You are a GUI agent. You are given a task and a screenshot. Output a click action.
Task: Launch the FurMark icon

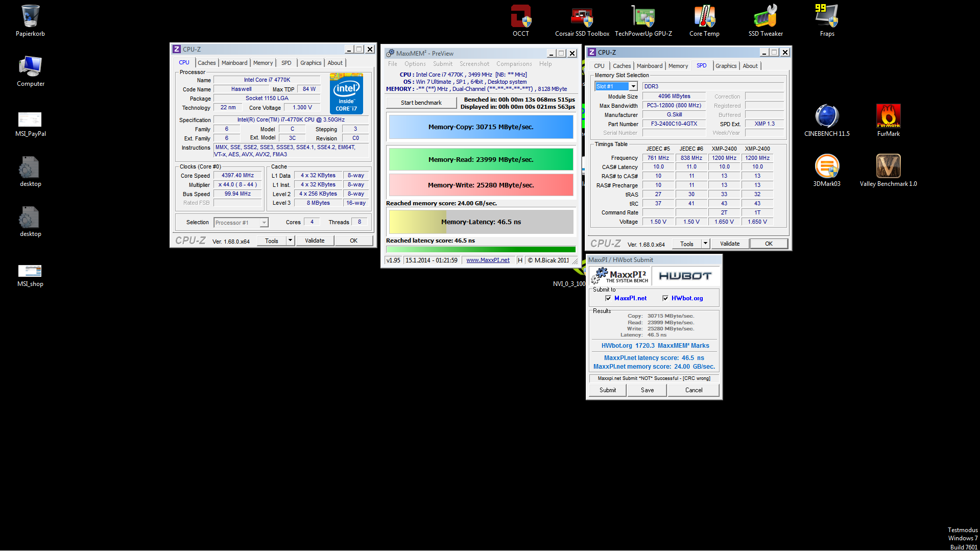pos(888,120)
